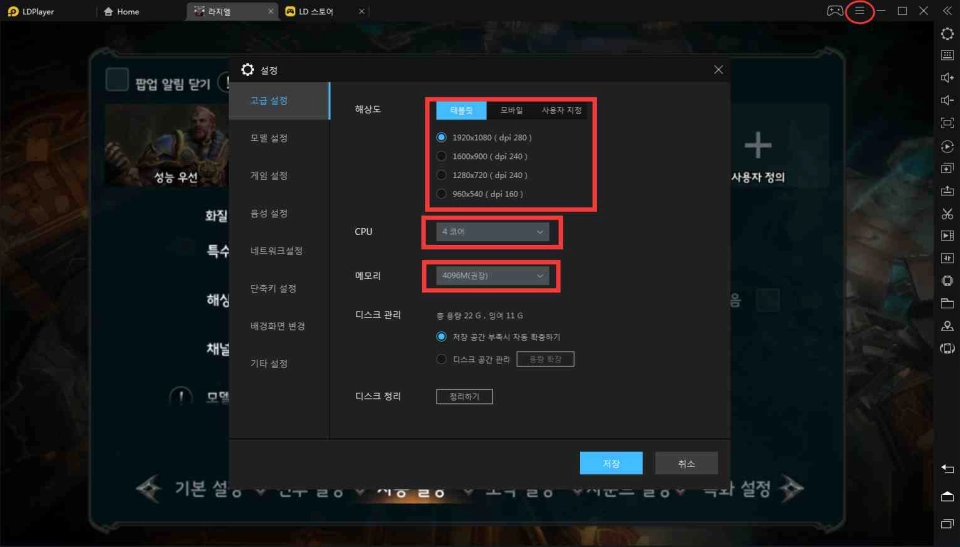Screen dimensions: 960x547
Task: Open the LDPlayer settings gear in the sidebar
Action: coord(947,34)
